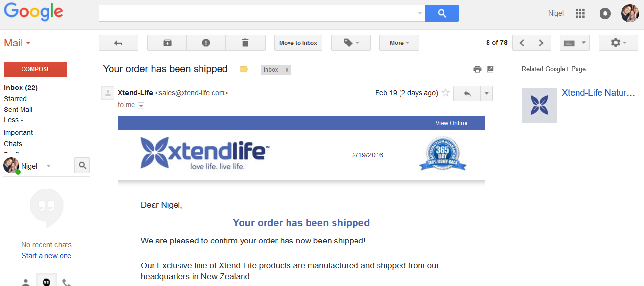Open the email in a new window

coord(490,69)
